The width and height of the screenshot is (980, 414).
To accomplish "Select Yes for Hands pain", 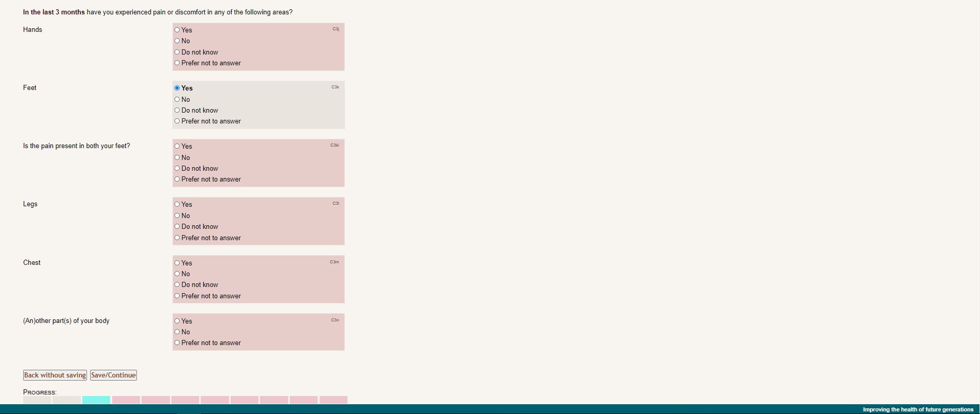I will coord(177,30).
